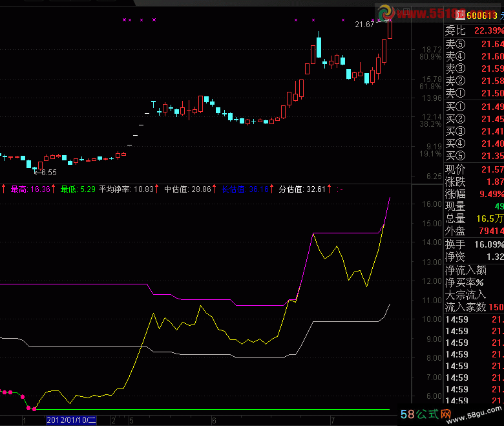Click the red arrow after 平均净率 value

click(158, 189)
